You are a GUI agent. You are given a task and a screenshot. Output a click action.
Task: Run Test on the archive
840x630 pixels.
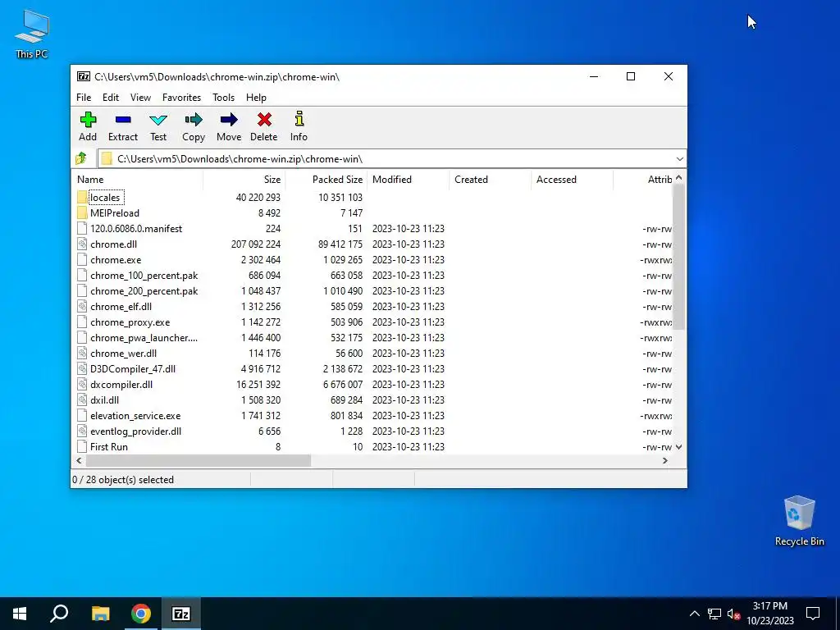tap(158, 120)
